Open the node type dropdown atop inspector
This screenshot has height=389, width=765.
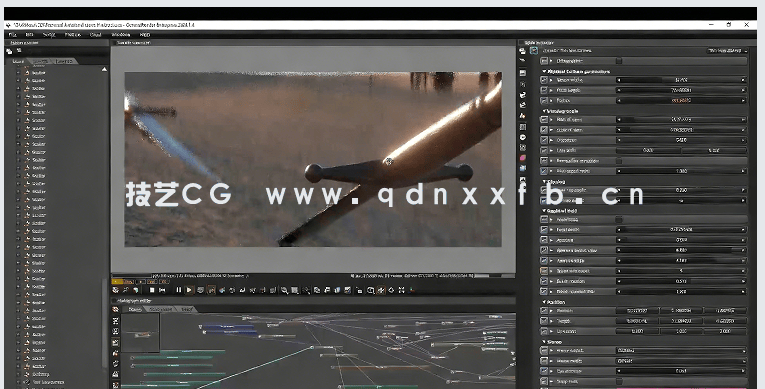pos(727,51)
